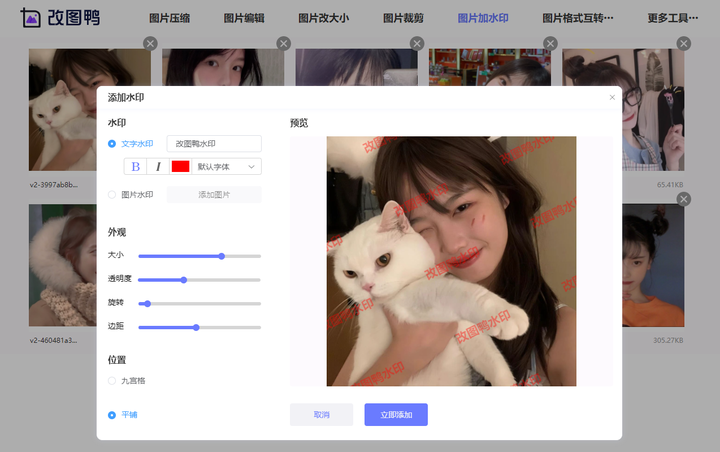
Task: Remove the glasses girl photo with its X icon
Action: coord(684,44)
